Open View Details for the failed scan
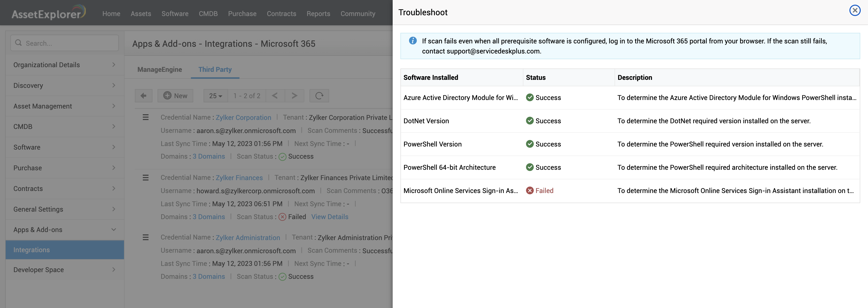 point(330,217)
